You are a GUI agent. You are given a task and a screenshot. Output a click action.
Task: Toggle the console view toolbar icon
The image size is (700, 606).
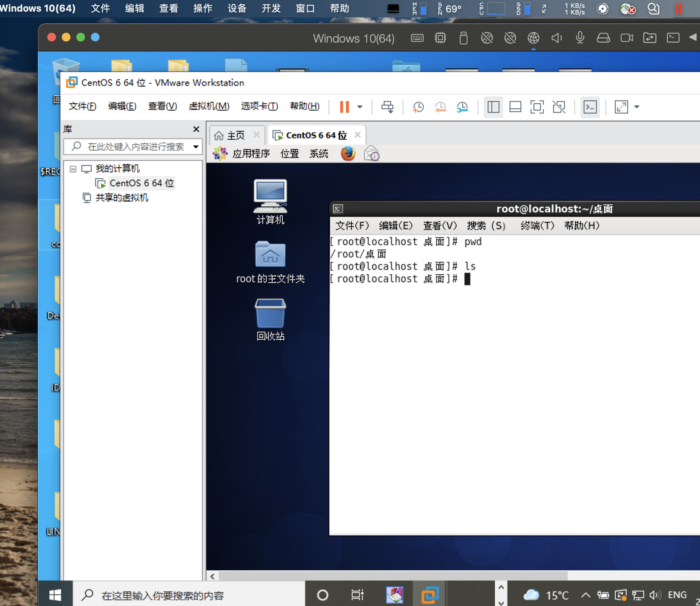[590, 107]
